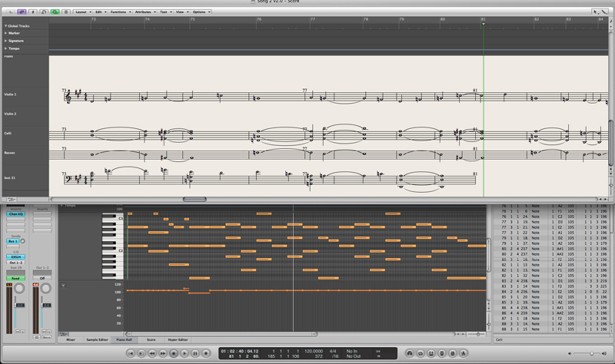Screen dimensions: 615x364
Task: Click the MIDI In button in Score toolbar
Action: pyautogui.click(x=44, y=12)
